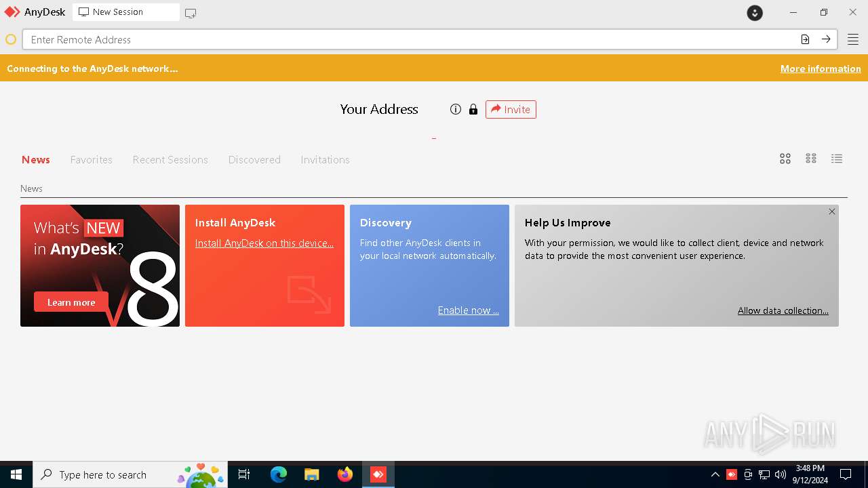This screenshot has width=868, height=488.
Task: Switch to large tiles view
Action: (785, 159)
